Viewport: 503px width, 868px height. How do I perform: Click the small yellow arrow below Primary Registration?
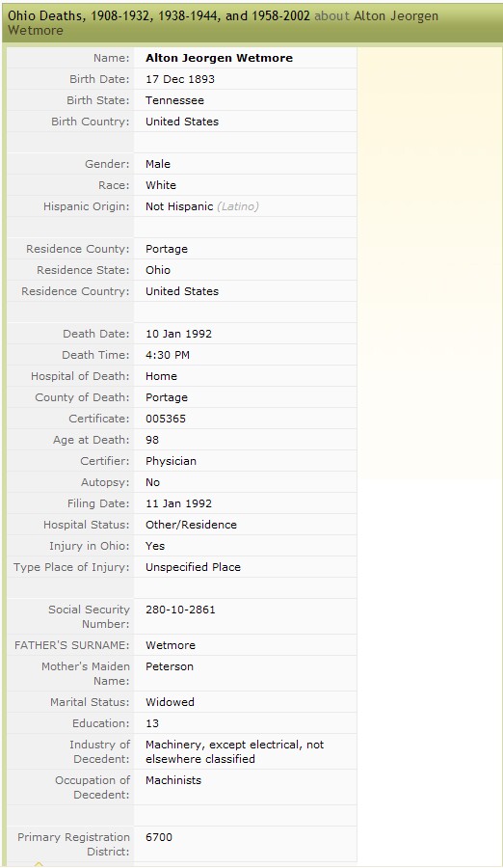click(x=39, y=864)
